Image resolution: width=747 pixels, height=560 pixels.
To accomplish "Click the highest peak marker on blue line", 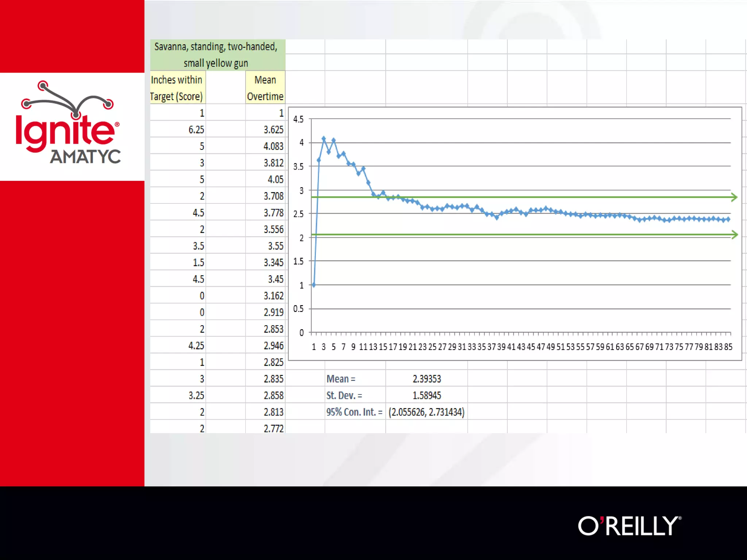I will pos(324,139).
